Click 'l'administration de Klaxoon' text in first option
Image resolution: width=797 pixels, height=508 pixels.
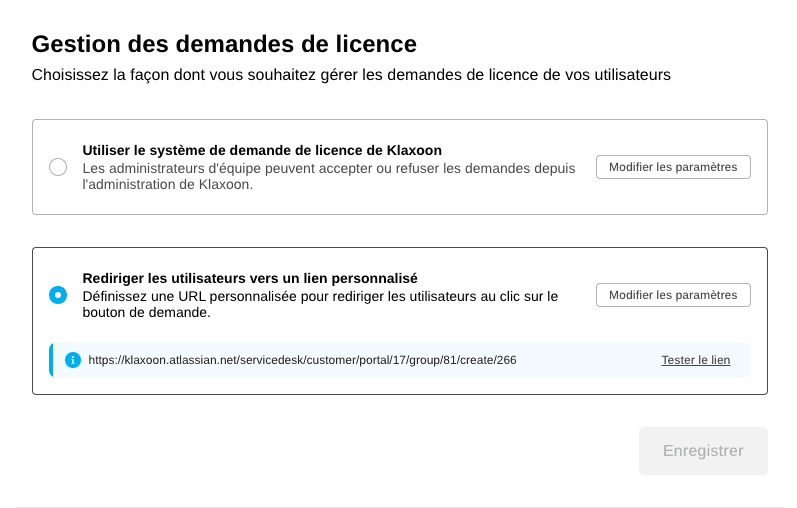pyautogui.click(x=167, y=184)
